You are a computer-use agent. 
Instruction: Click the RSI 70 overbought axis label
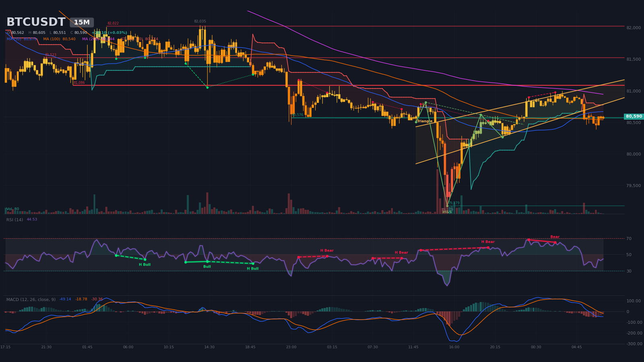[x=629, y=239]
